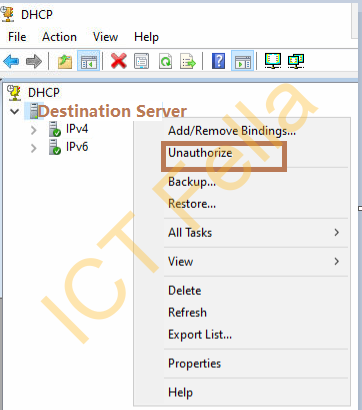Expand the IPv6 node arrow
362x410 pixels.
click(x=34, y=148)
